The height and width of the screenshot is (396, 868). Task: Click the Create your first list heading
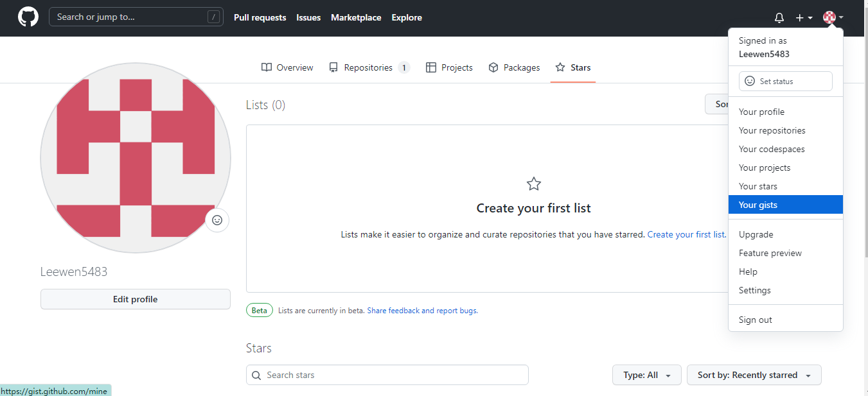pyautogui.click(x=533, y=208)
